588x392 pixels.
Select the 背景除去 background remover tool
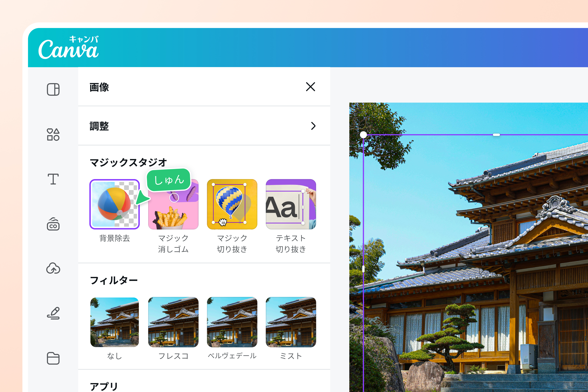pos(114,204)
